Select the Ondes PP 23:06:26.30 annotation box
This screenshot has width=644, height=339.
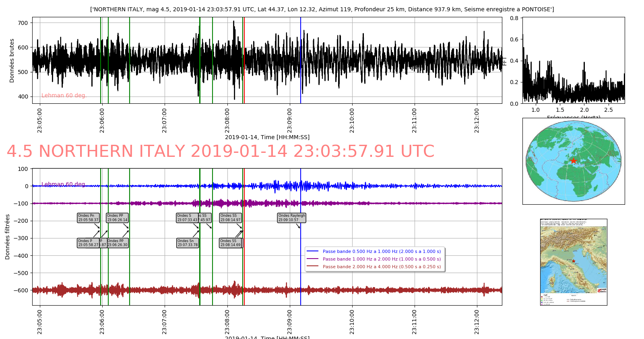(118, 243)
